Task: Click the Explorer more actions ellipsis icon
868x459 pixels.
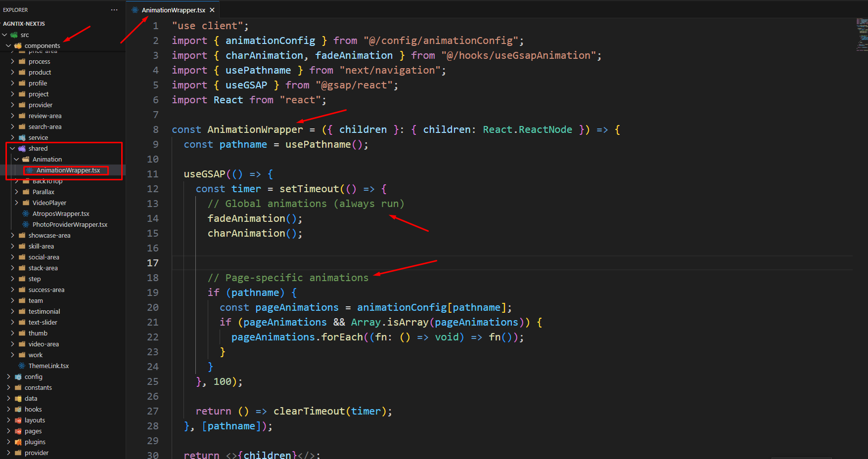Action: 114,10
